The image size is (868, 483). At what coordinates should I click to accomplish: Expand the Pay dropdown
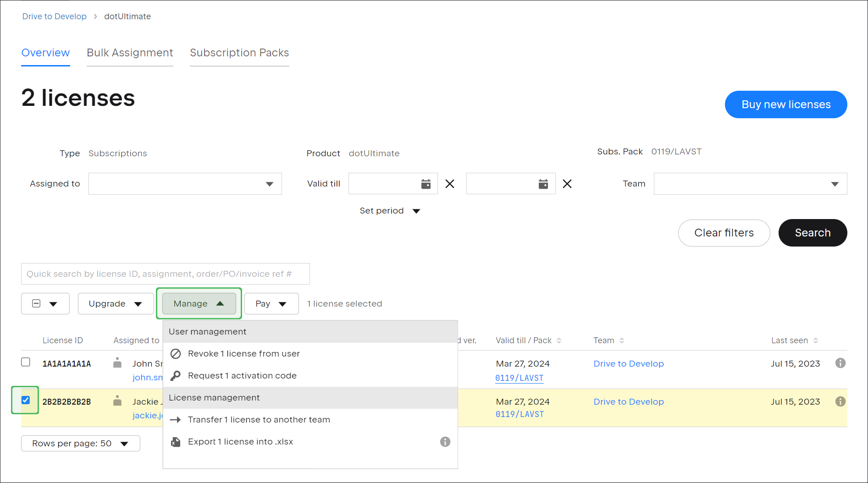point(271,303)
